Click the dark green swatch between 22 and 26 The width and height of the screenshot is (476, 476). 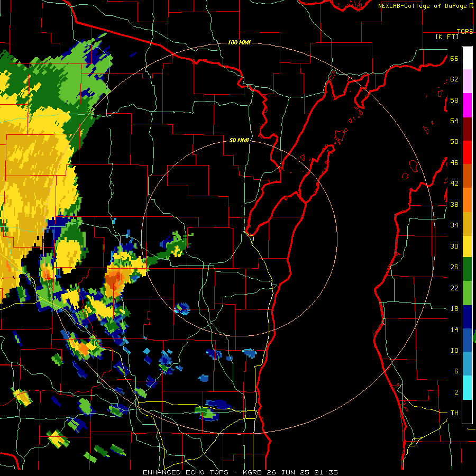(x=467, y=269)
